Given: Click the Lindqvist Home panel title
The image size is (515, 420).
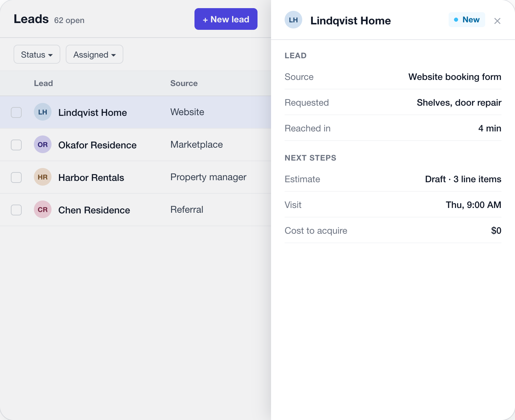Looking at the screenshot, I should 350,21.
